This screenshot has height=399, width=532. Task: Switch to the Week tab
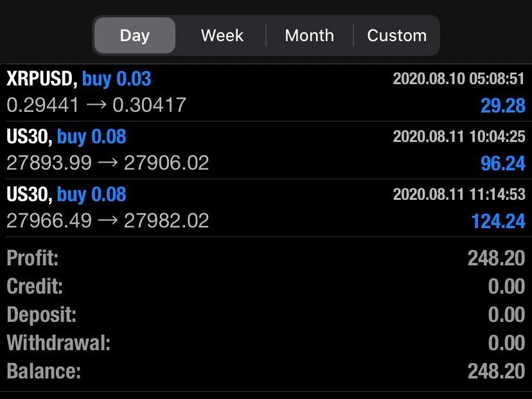click(x=222, y=35)
